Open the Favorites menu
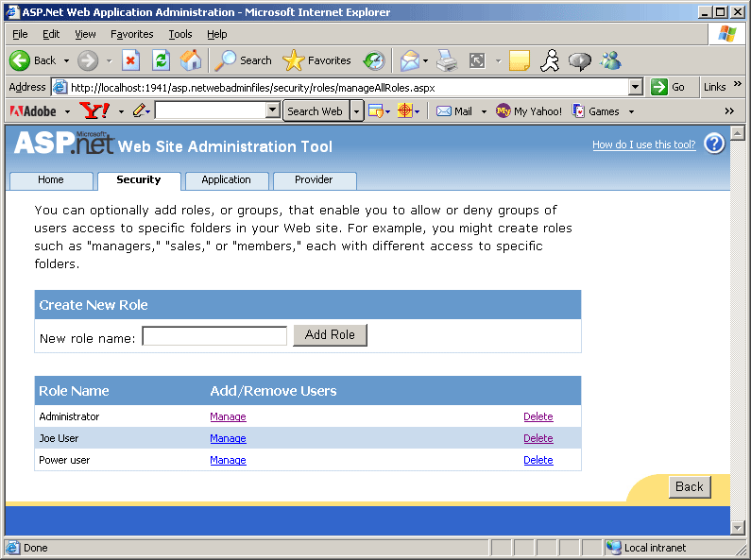This screenshot has width=751, height=560. [131, 34]
